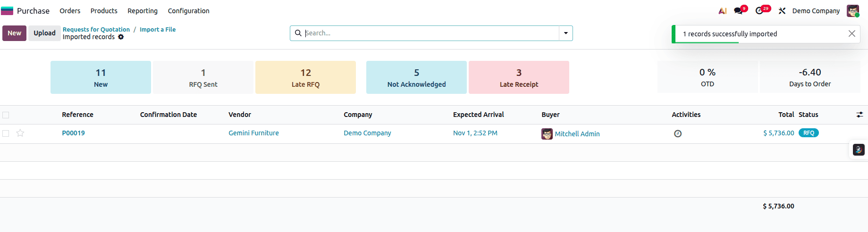This screenshot has height=232, width=868.
Task: Filter by 5 Not Acknowledged card
Action: pyautogui.click(x=416, y=77)
